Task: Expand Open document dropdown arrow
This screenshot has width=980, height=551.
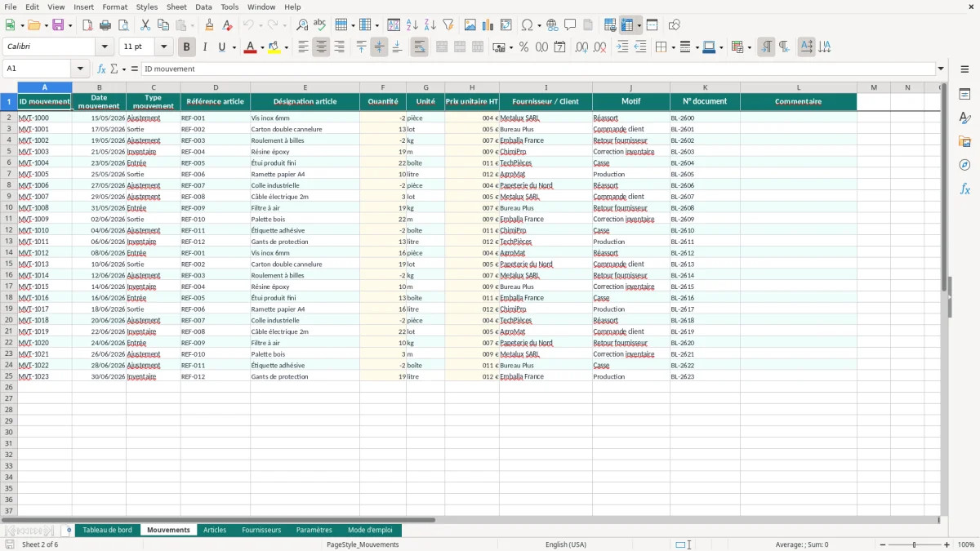Action: tap(45, 25)
